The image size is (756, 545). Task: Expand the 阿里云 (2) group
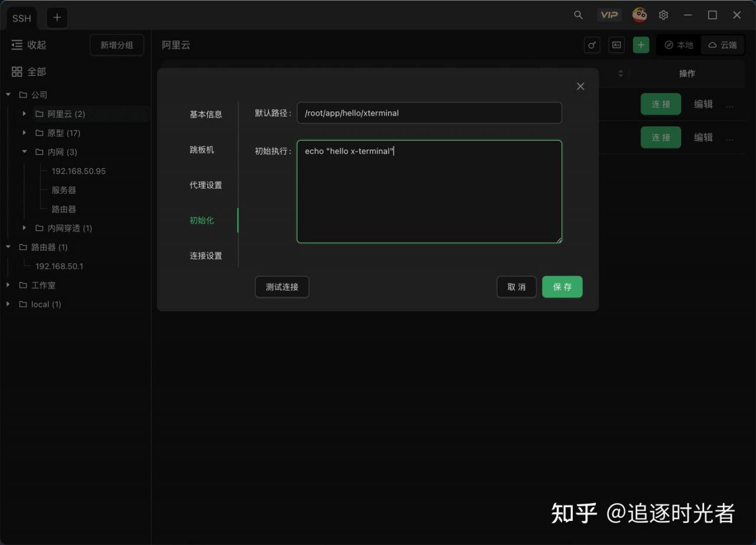pos(24,113)
